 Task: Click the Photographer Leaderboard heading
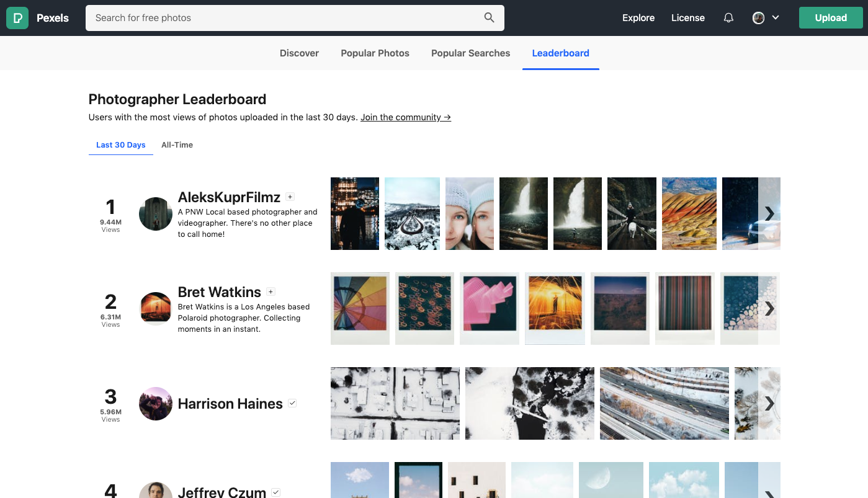(177, 99)
